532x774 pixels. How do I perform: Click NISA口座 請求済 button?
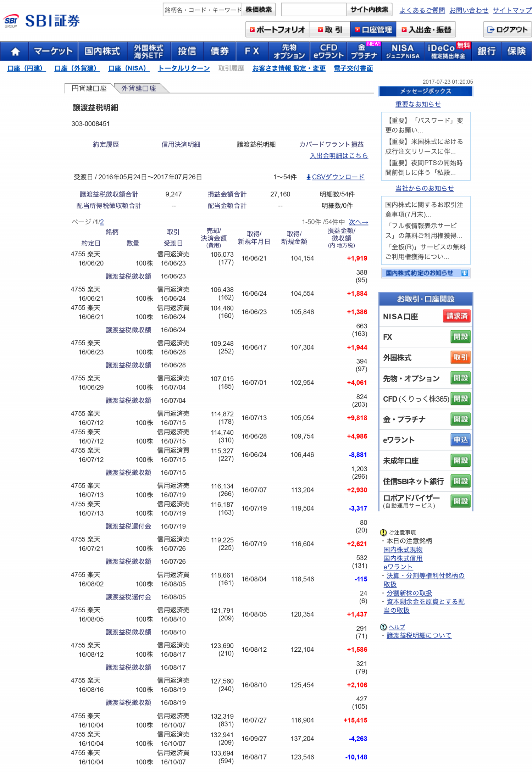457,316
